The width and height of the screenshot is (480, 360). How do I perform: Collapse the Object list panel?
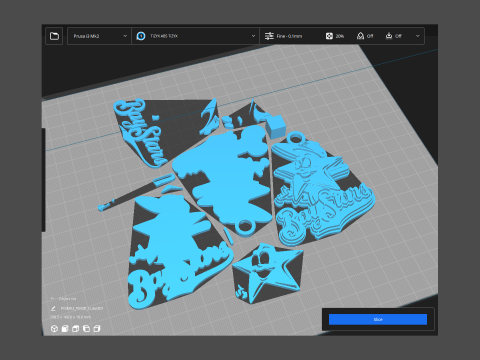click(52, 298)
